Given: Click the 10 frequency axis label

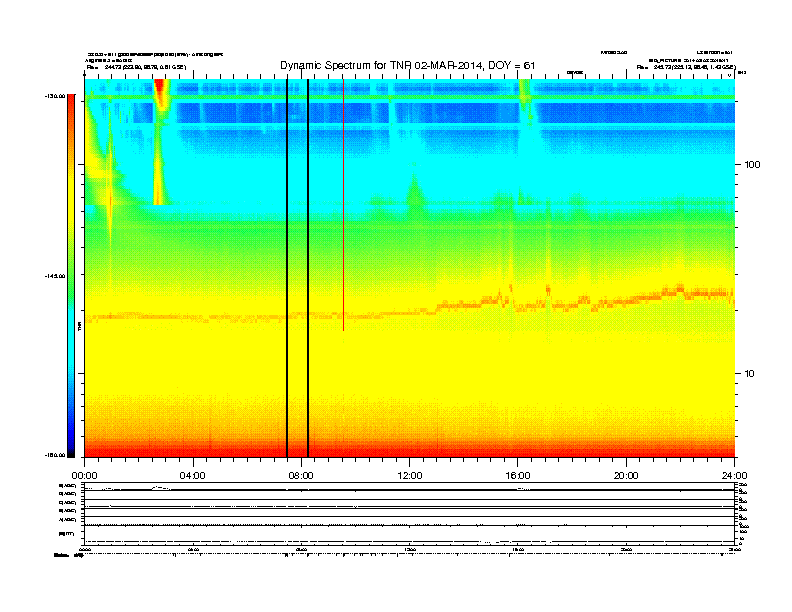Looking at the screenshot, I should pos(750,374).
